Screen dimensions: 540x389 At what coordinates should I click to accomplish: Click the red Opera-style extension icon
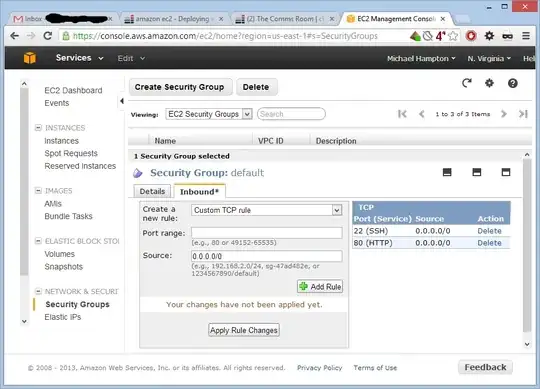[471, 36]
